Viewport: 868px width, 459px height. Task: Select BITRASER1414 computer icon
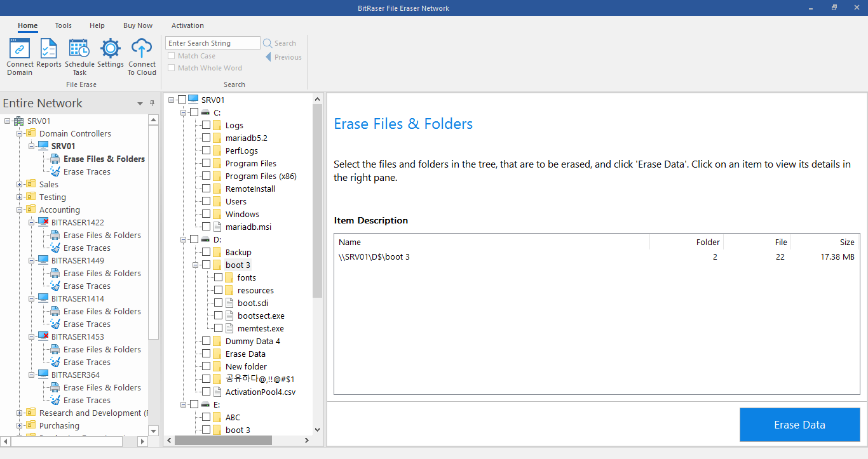click(x=43, y=298)
